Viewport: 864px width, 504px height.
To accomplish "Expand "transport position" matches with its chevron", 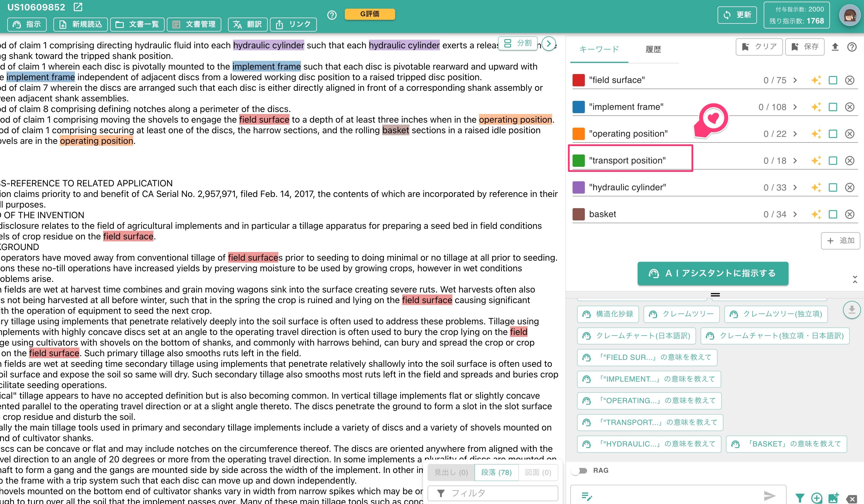I will pos(795,160).
